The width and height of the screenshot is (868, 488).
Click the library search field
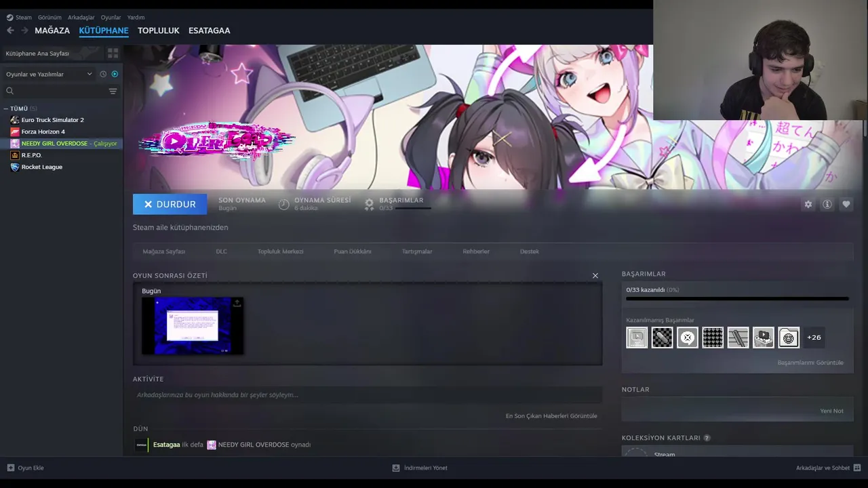point(54,91)
